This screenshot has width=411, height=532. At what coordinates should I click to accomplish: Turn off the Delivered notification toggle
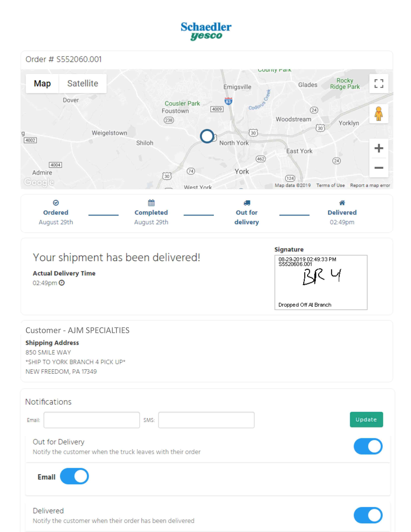368,515
